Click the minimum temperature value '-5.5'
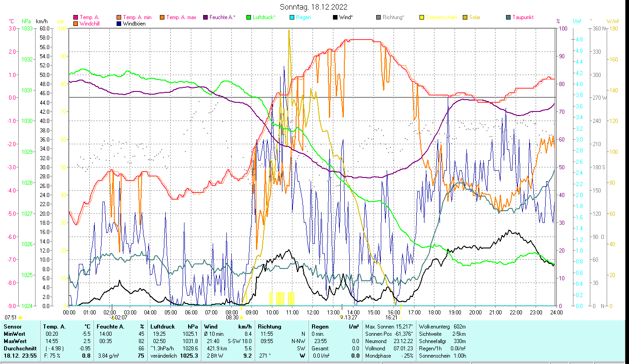629x364 pixels. 86,334
